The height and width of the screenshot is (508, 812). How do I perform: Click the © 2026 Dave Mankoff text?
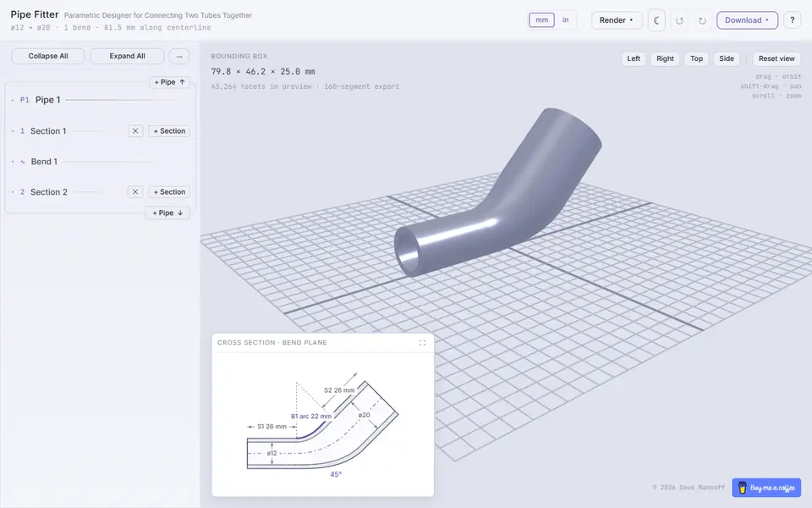point(689,488)
